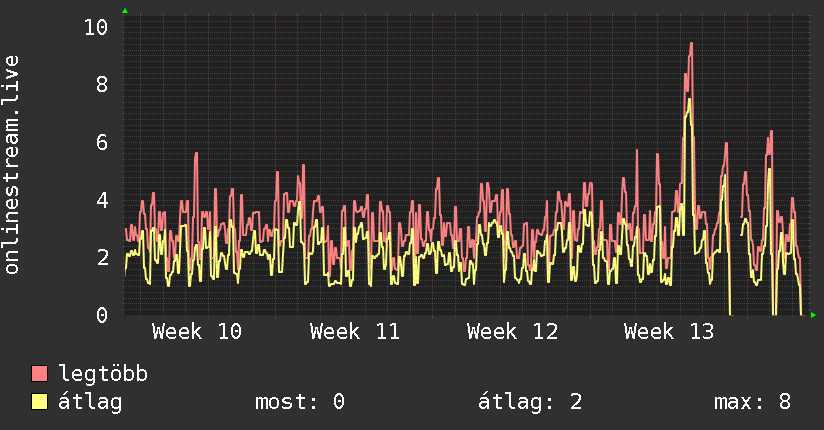Click the y-axis value 0
824x430 pixels.
[x=102, y=315]
